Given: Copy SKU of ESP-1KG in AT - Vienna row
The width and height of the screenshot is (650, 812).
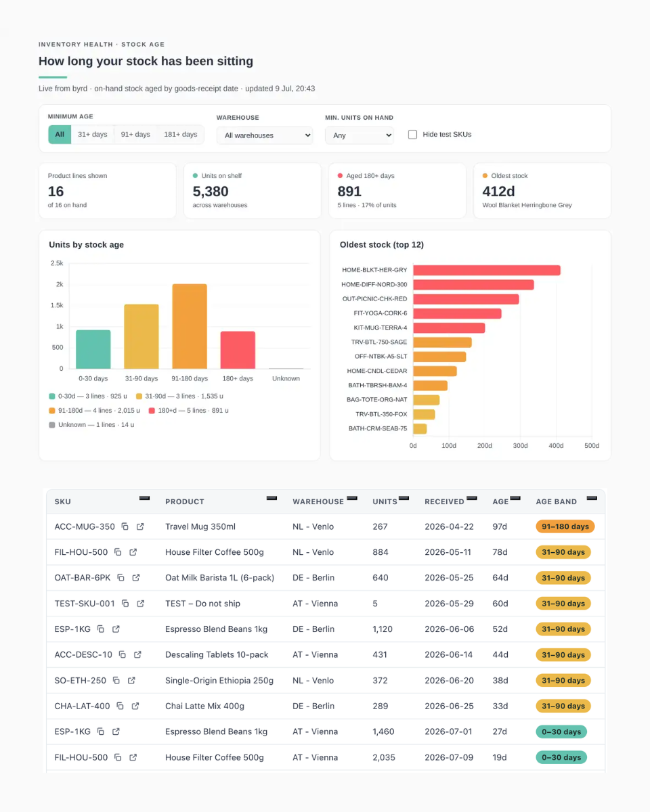Looking at the screenshot, I should tap(101, 732).
